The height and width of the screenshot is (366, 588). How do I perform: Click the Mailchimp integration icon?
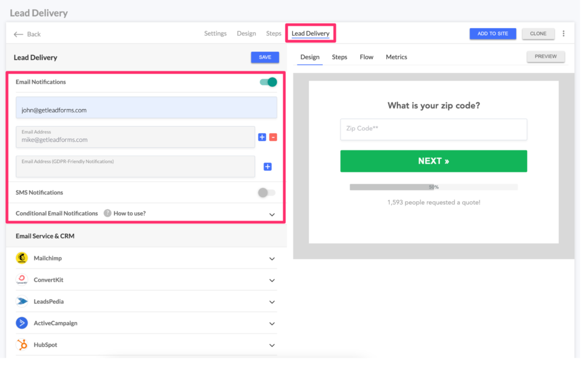22,258
